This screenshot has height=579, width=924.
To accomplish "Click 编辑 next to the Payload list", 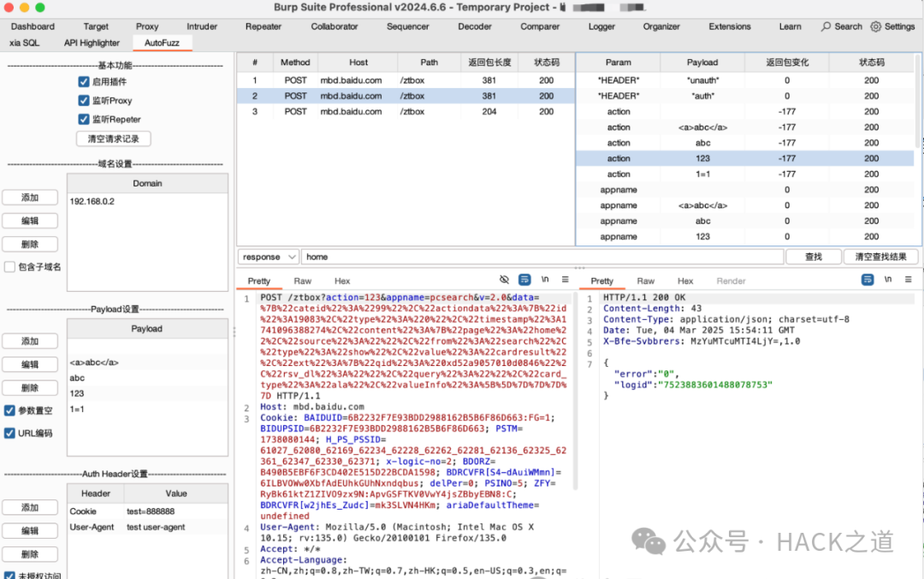I will (30, 364).
